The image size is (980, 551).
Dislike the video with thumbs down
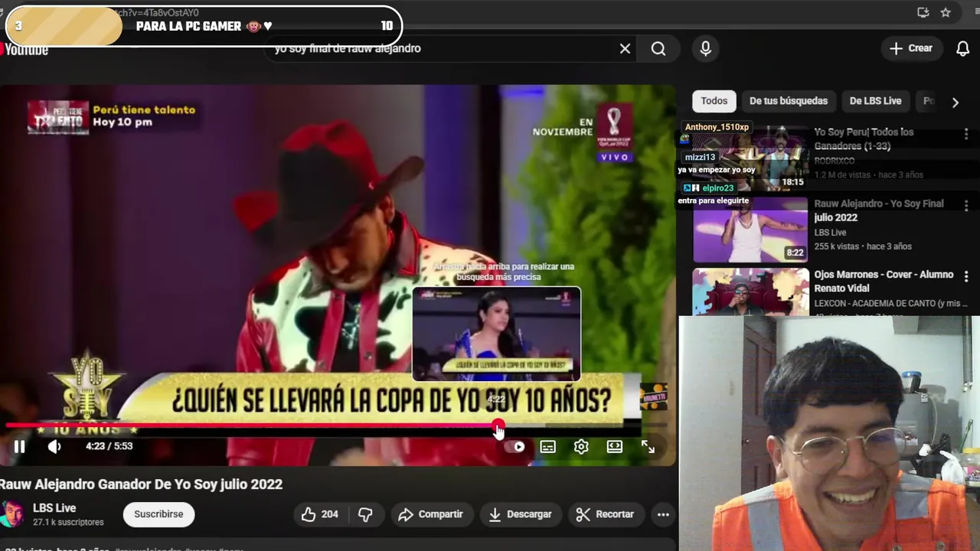tap(365, 514)
